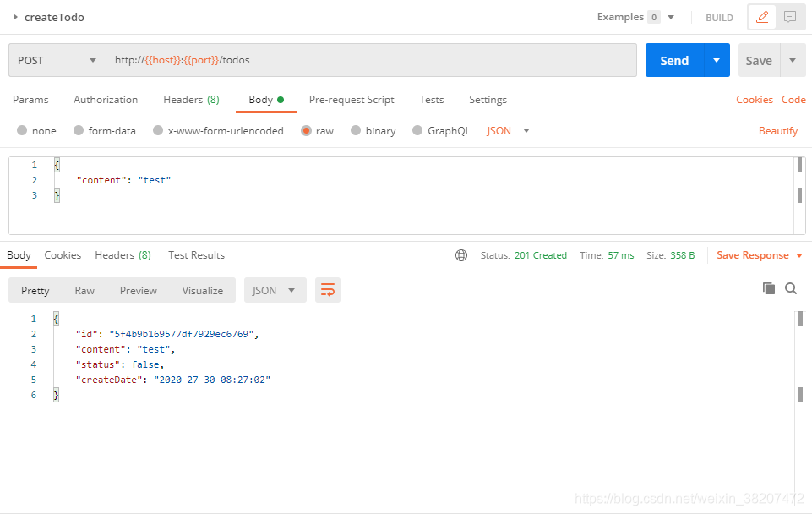This screenshot has width=812, height=514.
Task: Switch to the Pre-request Script tab
Action: [352, 100]
